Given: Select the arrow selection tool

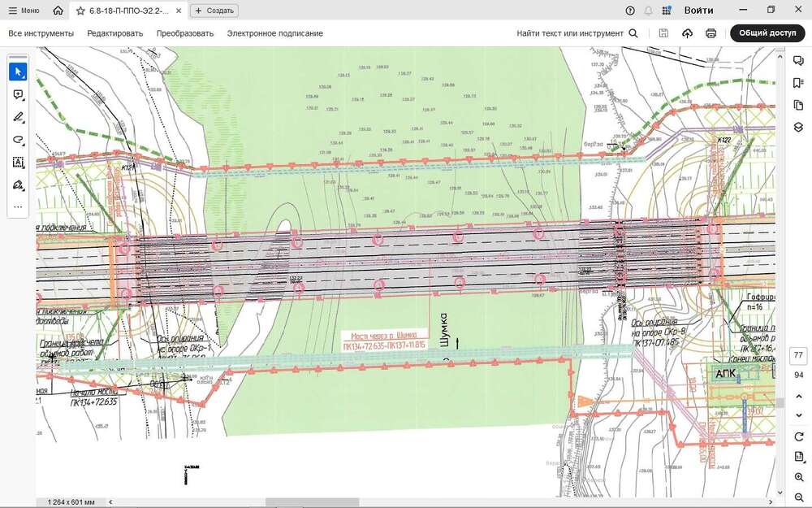Looking at the screenshot, I should point(18,72).
